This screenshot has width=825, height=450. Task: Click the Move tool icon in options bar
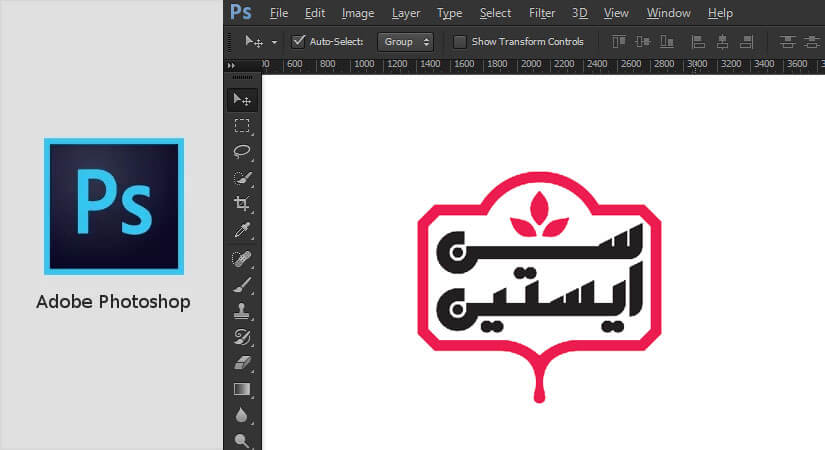coord(254,41)
